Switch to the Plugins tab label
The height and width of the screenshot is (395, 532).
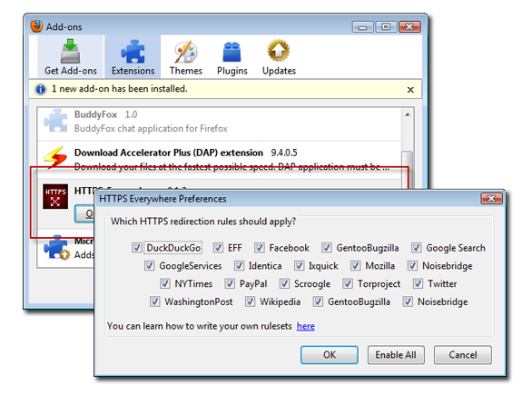click(232, 71)
